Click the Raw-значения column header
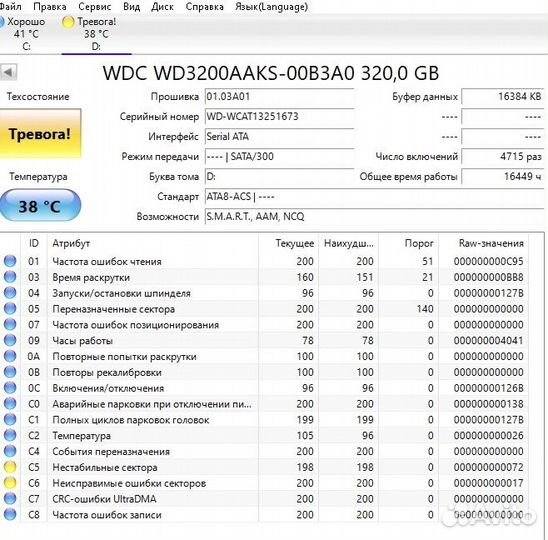548x540 pixels. tap(484, 243)
